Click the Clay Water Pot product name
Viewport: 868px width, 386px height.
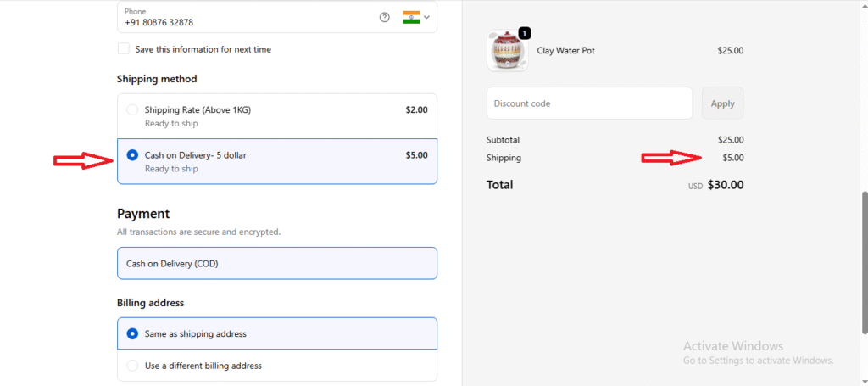pyautogui.click(x=566, y=51)
